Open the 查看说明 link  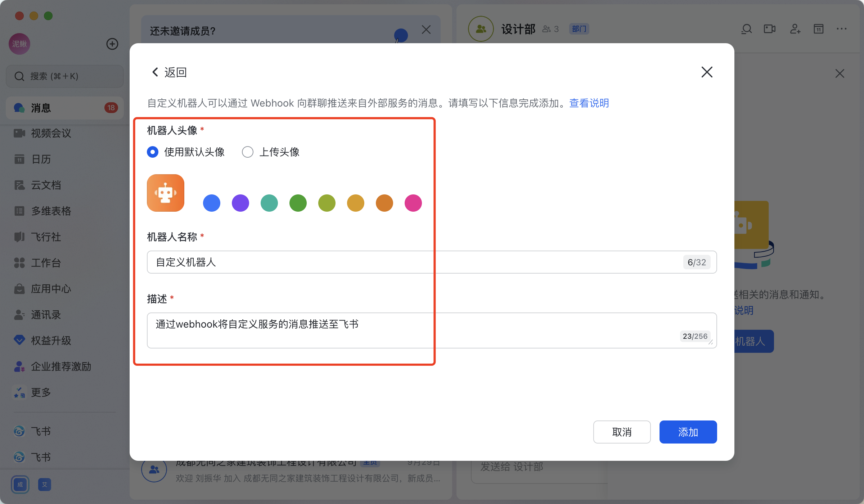pyautogui.click(x=589, y=103)
